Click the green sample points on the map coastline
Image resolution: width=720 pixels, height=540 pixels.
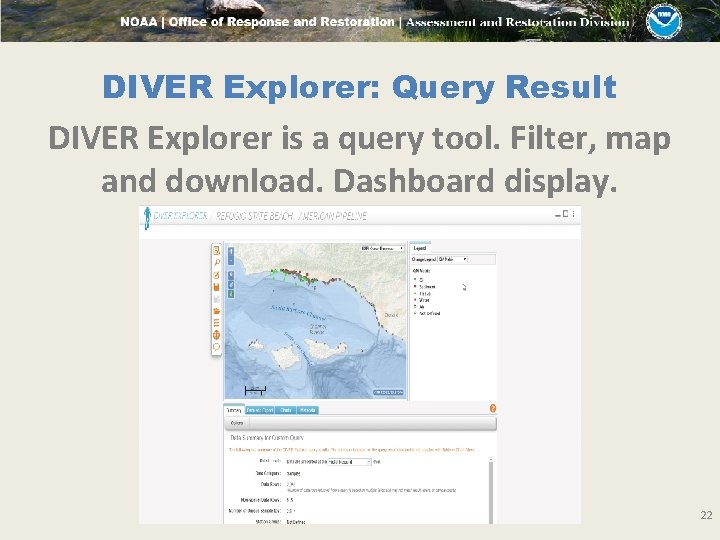point(280,275)
